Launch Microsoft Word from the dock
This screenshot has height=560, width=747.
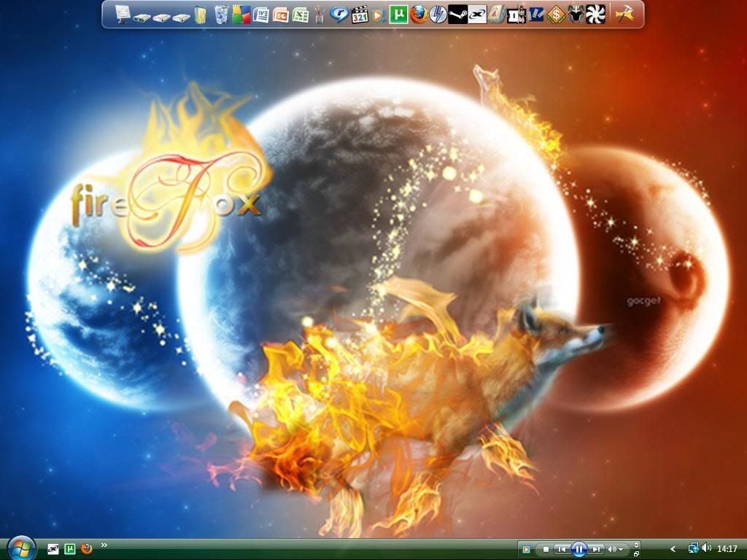261,15
